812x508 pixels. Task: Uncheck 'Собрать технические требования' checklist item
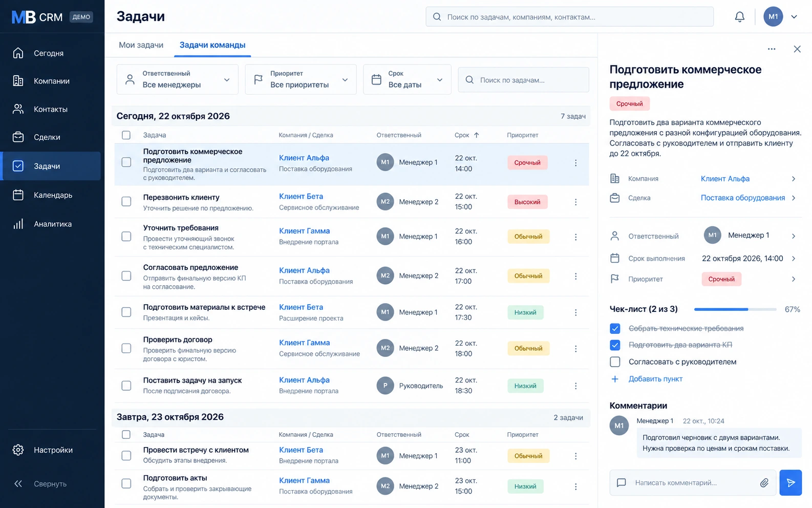click(615, 329)
